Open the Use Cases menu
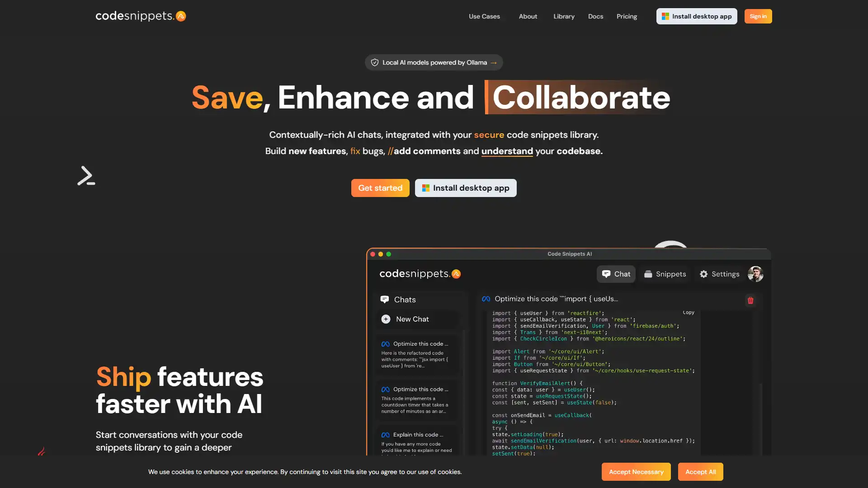 pyautogui.click(x=484, y=16)
